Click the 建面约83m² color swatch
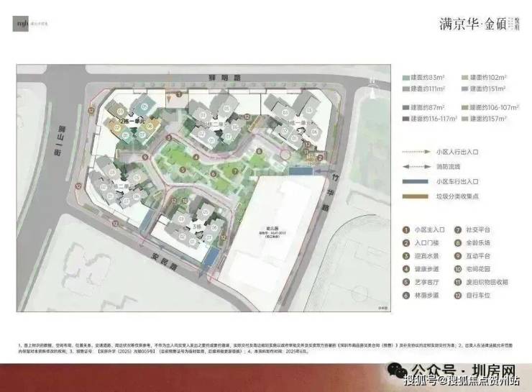The width and height of the screenshot is (532, 392). tap(406, 76)
